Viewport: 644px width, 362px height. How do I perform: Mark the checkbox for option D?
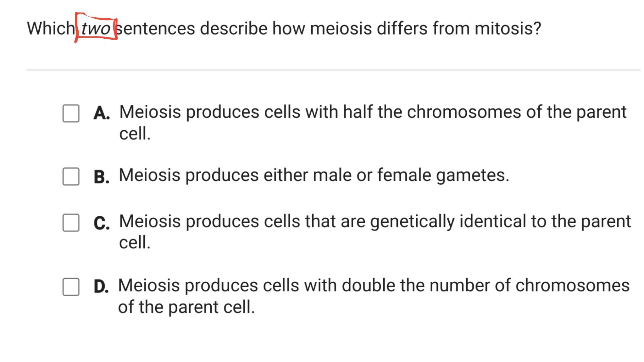point(71,287)
